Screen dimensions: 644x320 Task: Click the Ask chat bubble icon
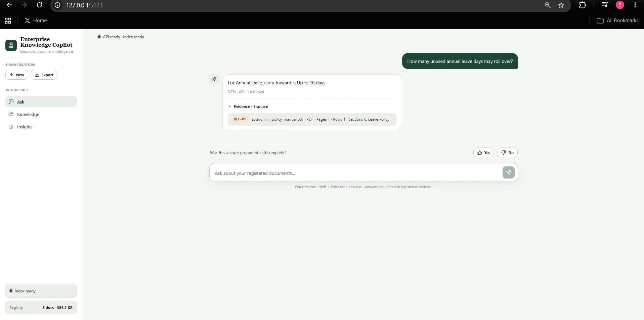[11, 102]
